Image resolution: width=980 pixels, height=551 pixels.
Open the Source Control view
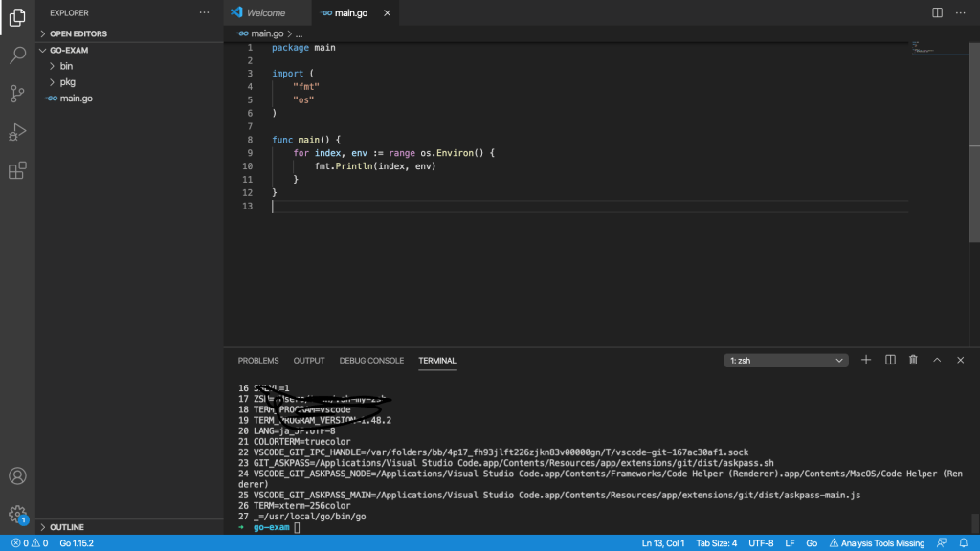pos(17,94)
